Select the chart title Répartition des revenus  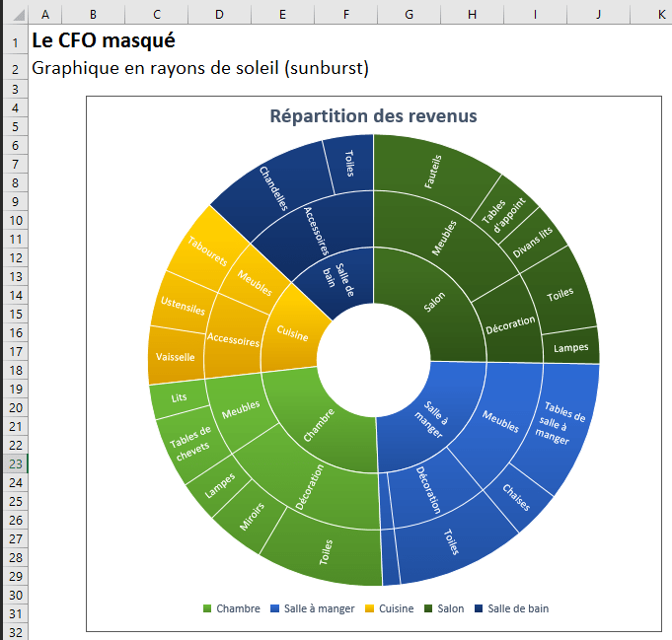point(373,116)
